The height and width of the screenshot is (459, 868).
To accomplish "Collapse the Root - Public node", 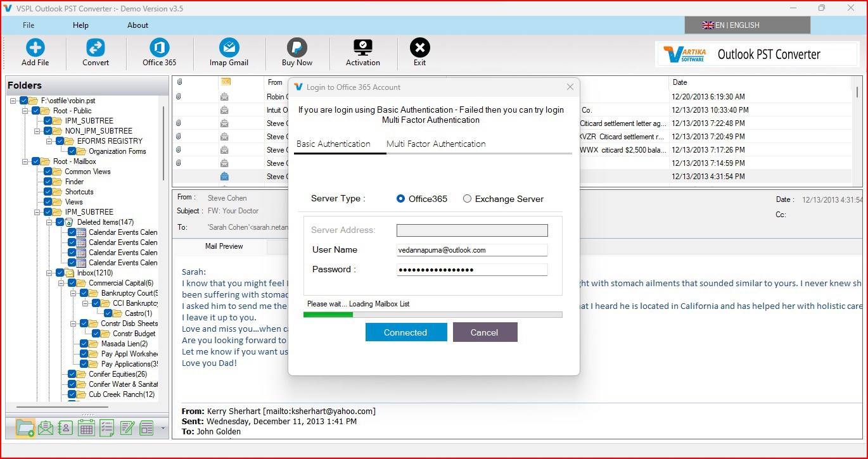I will pyautogui.click(x=26, y=111).
